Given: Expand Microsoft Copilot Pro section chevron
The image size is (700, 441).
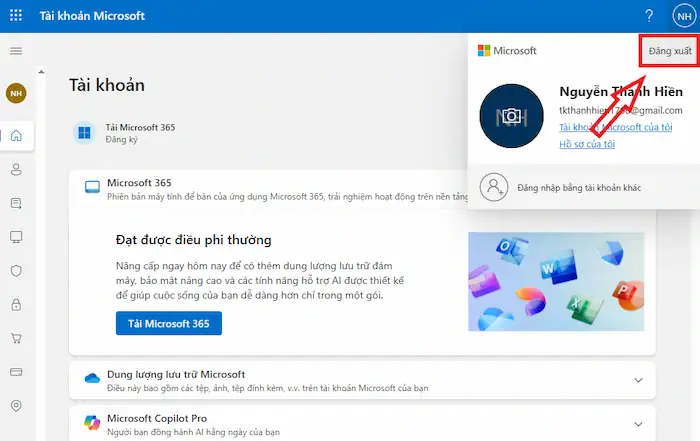Looking at the screenshot, I should coord(638,424).
